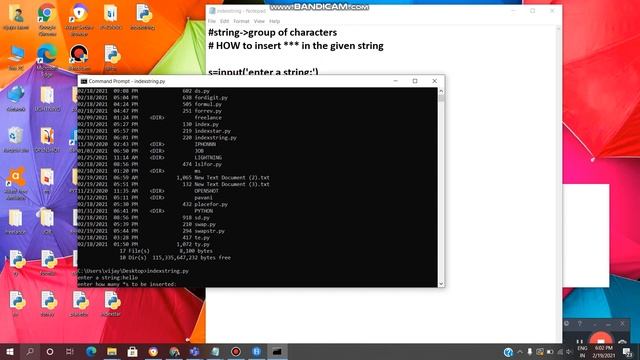Click 'placefor.py' in the directory listing
The width and height of the screenshot is (640, 360).
click(211, 204)
